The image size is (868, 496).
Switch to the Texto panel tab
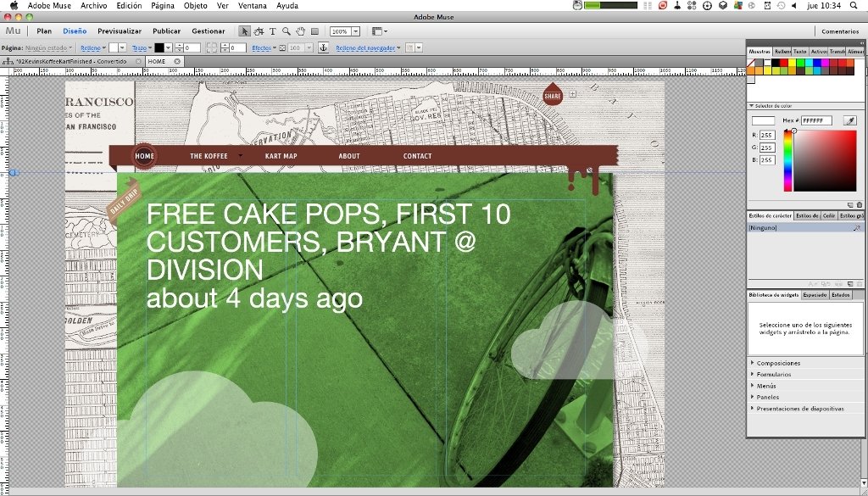pos(799,51)
